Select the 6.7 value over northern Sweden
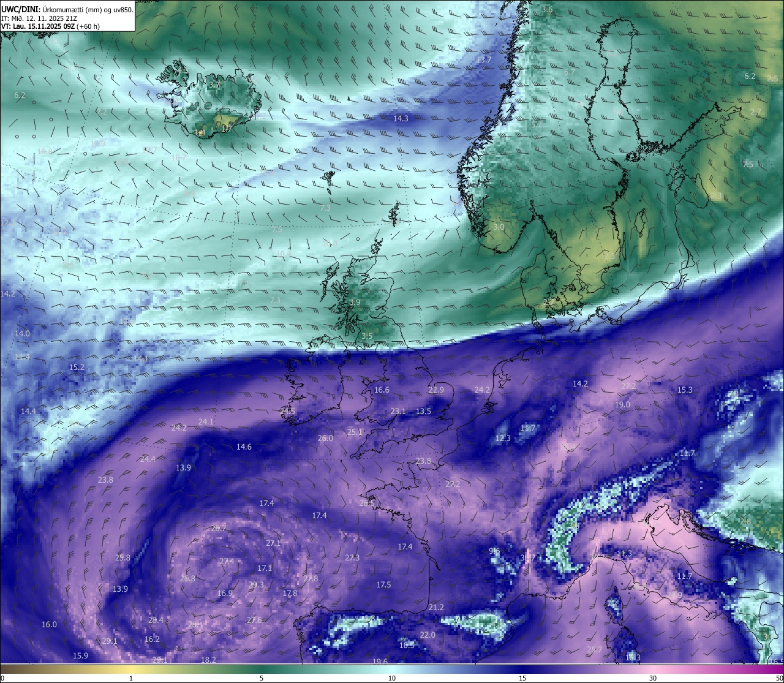This screenshot has height=683, width=784. [x=569, y=72]
